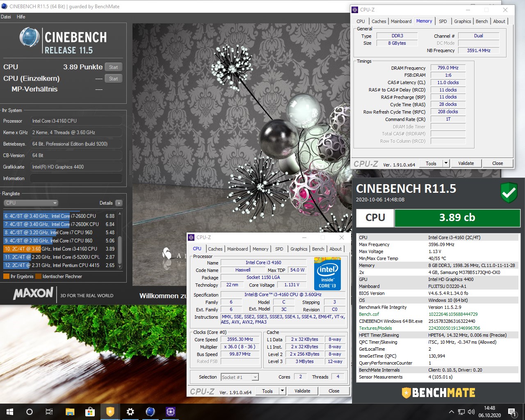Click the DRAM Frequency 799.0 MHz value
The height and width of the screenshot is (420, 525).
coord(448,68)
